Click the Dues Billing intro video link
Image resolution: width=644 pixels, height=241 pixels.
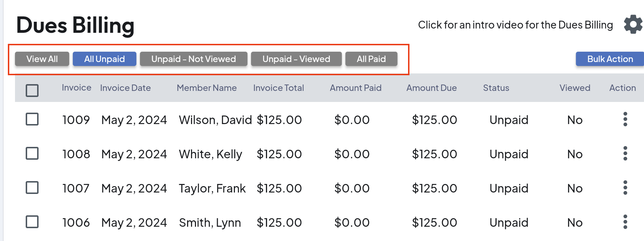tap(515, 25)
